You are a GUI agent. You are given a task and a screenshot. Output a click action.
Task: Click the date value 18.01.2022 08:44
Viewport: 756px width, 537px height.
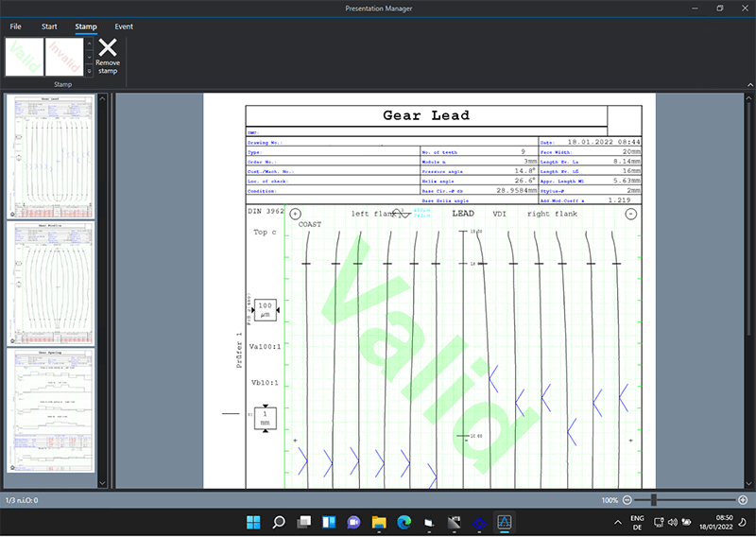604,142
